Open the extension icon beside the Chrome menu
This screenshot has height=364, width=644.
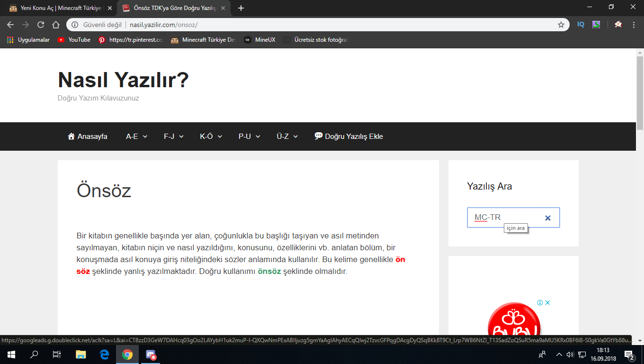[618, 25]
